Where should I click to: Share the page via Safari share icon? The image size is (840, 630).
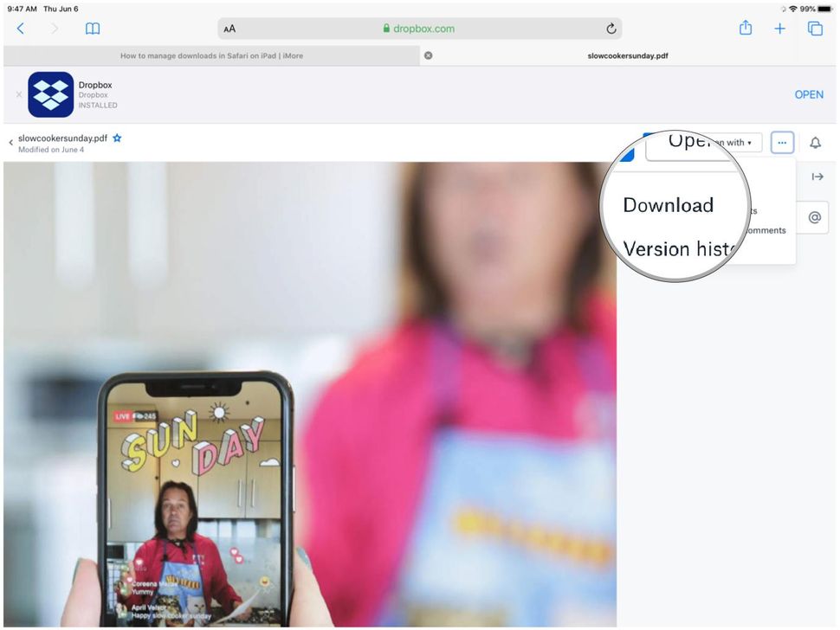click(745, 28)
